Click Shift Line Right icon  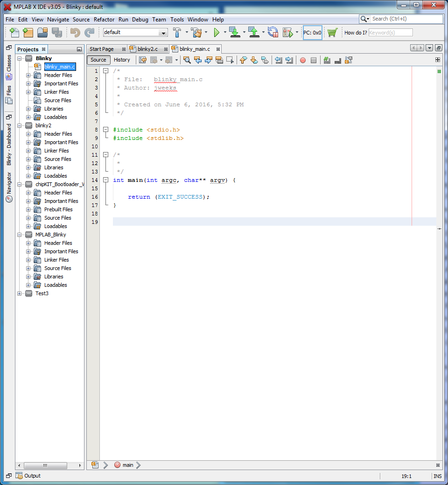[289, 60]
